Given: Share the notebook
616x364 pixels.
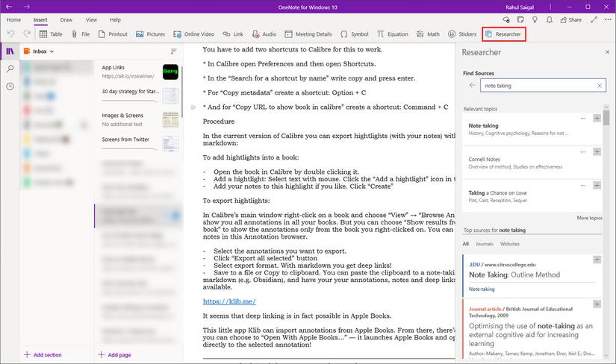Looking at the screenshot, I should click(570, 19).
